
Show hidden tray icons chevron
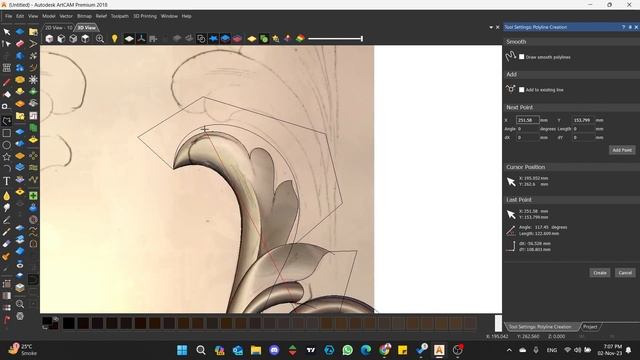(x=509, y=350)
